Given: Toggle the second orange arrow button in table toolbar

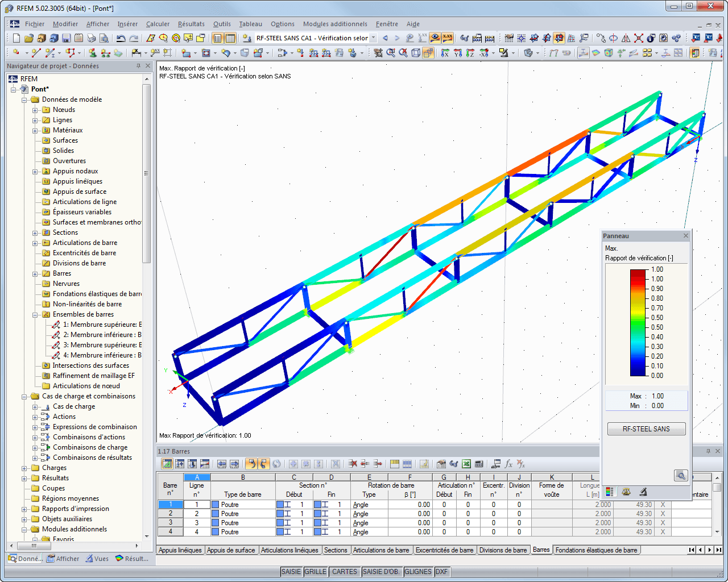Looking at the screenshot, I should pyautogui.click(x=263, y=464).
